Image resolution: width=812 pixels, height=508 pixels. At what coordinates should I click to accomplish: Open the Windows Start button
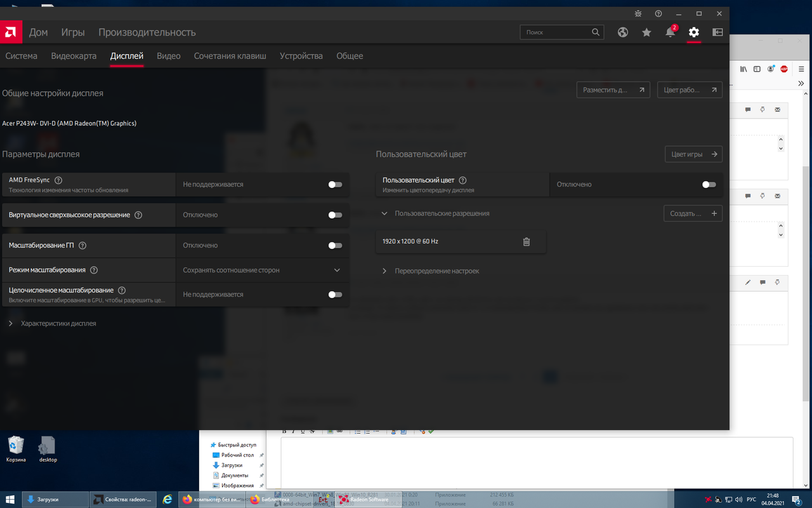click(10, 499)
